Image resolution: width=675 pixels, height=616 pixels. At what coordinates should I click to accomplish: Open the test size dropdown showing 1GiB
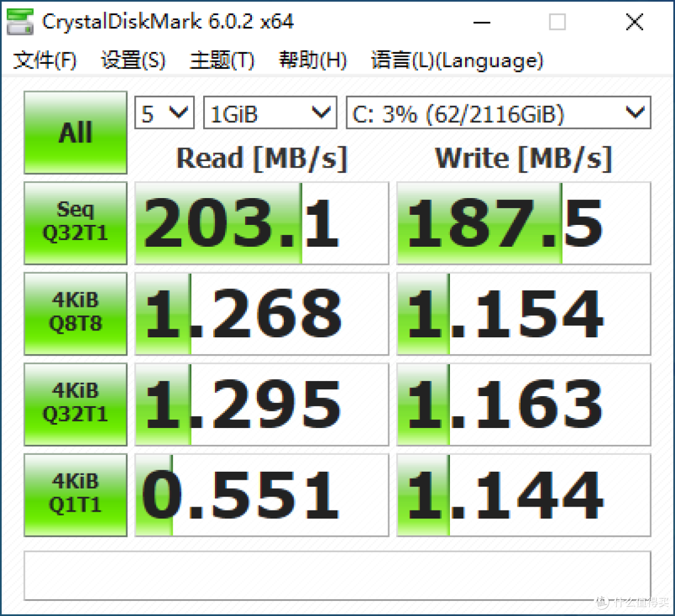[x=269, y=112]
